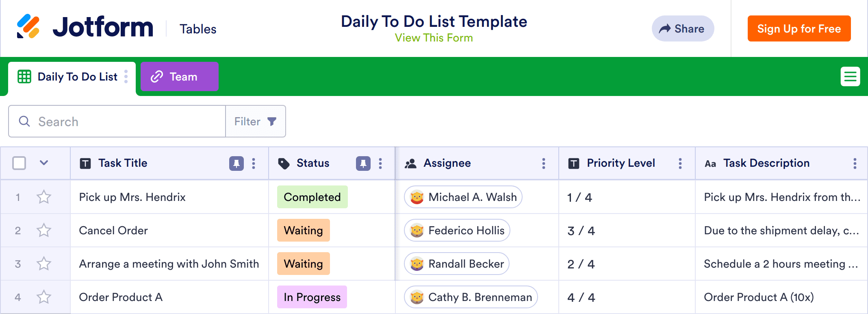Open Daily To Do List tab options dots

pos(126,76)
